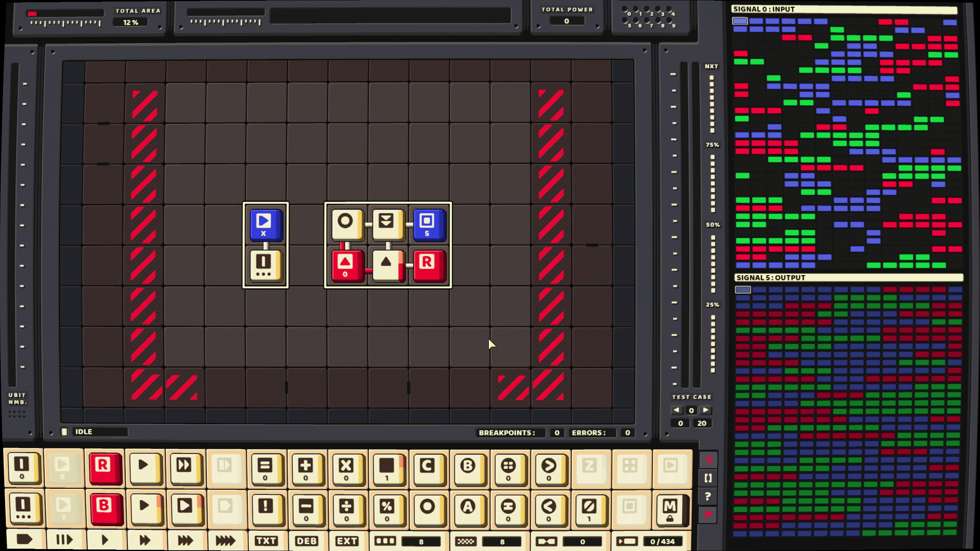This screenshot has height=551, width=980.
Task: Toggle the TXT mode button
Action: point(266,541)
